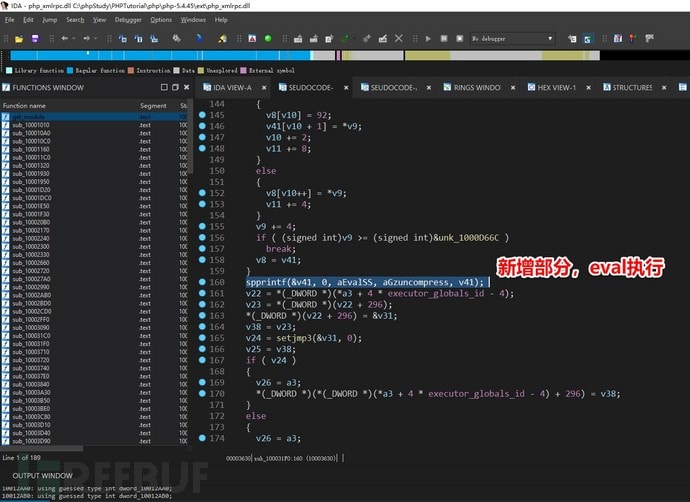
Task: Click the Jump forward arrow
Action: 87,39
